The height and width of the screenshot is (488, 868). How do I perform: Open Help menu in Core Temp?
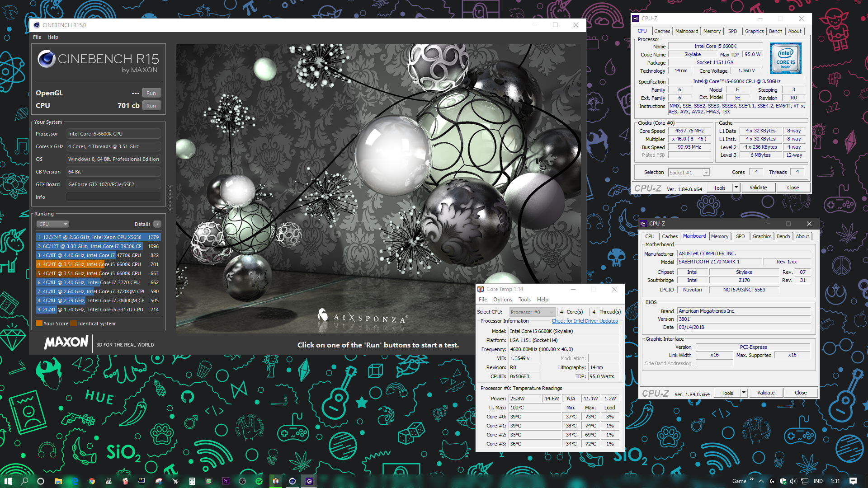(542, 300)
